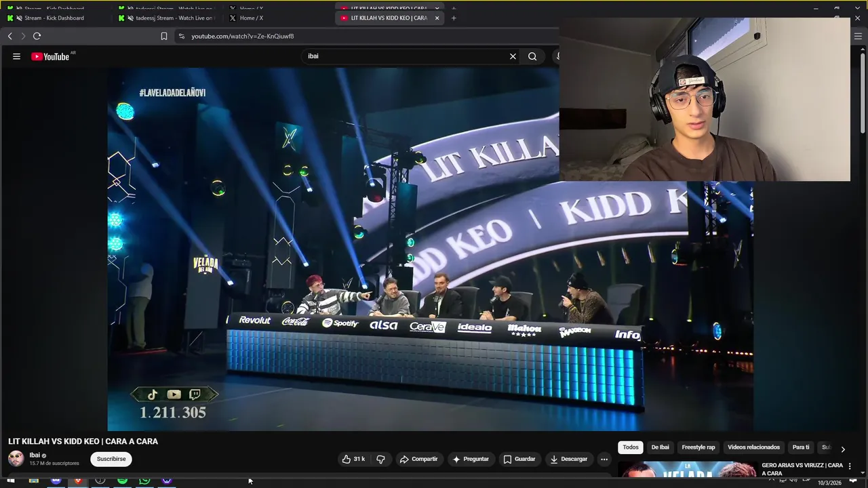Click the Descargar download button
The width and height of the screenshot is (868, 488).
(x=568, y=459)
